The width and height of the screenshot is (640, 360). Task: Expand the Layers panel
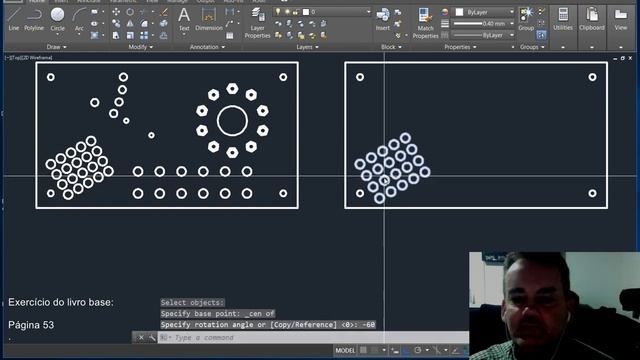point(307,47)
